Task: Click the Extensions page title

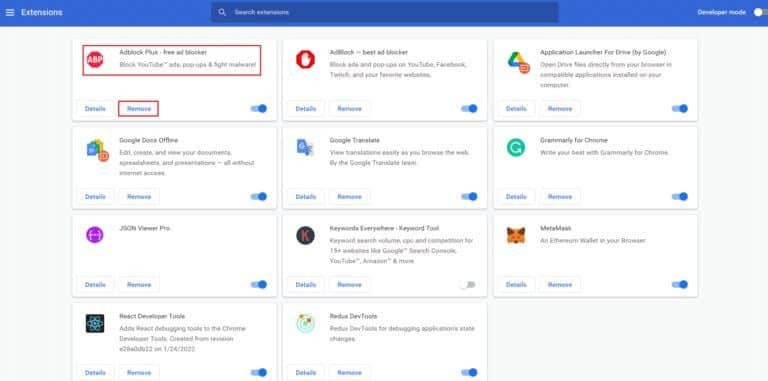Action: click(x=42, y=12)
